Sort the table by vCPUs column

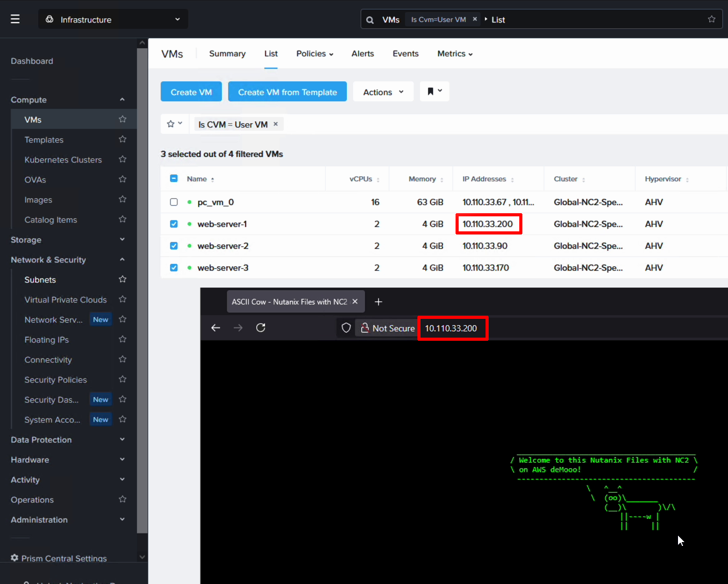(364, 179)
